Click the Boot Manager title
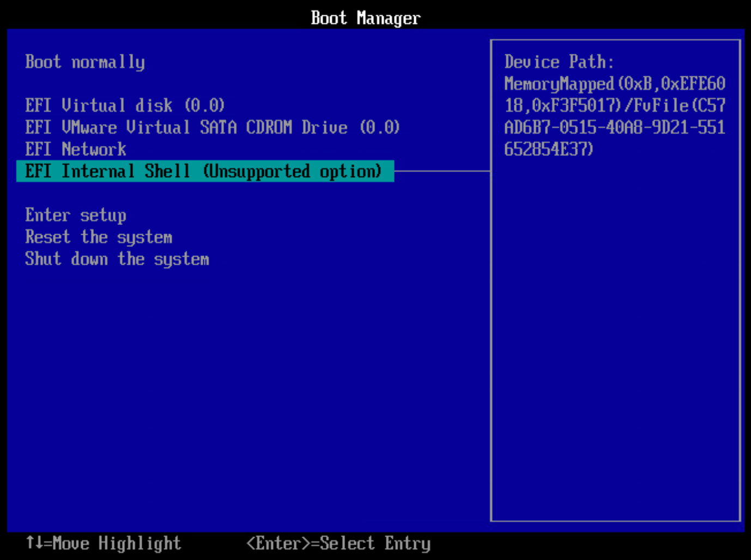Screen dimensions: 751x560 (366, 18)
